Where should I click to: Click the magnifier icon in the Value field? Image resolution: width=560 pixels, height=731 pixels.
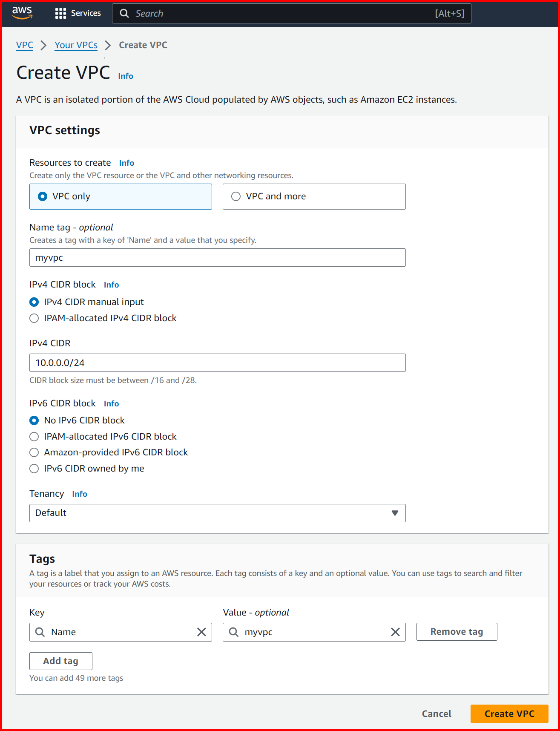(x=234, y=632)
